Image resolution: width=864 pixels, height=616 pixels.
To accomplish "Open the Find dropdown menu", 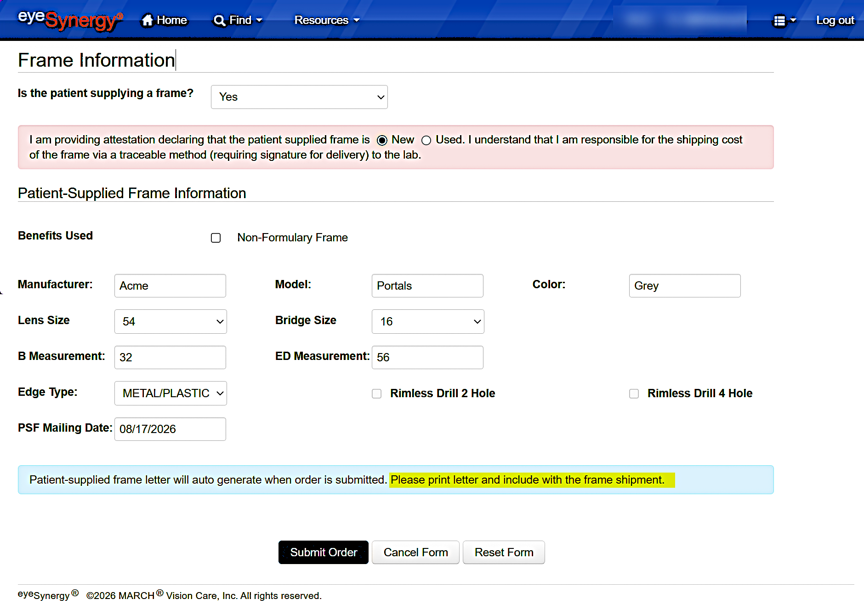I will tap(238, 20).
